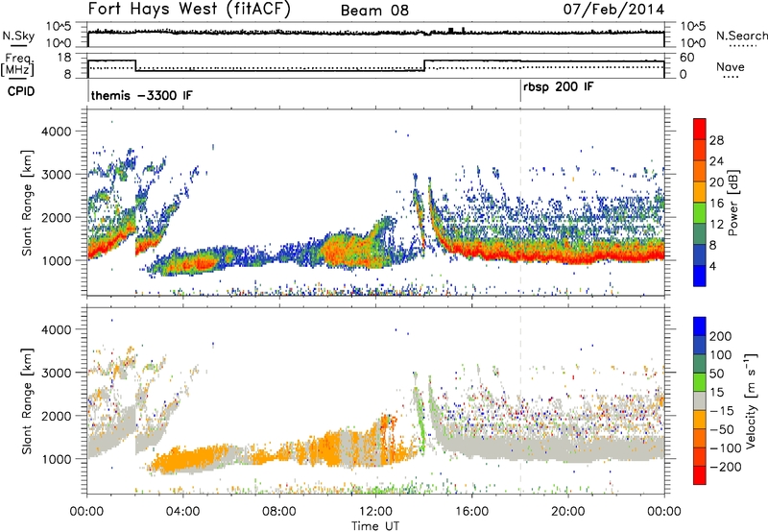Click the 'Fort Hays West (fitACF)' title
Viewport: 768px width, 532px height.
click(x=189, y=10)
